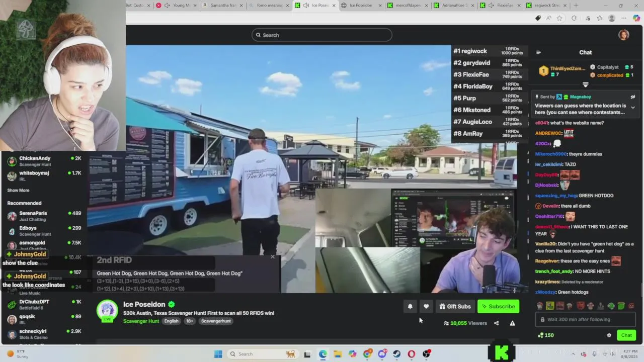Close the 2nd RFID clue overlay

pyautogui.click(x=273, y=257)
